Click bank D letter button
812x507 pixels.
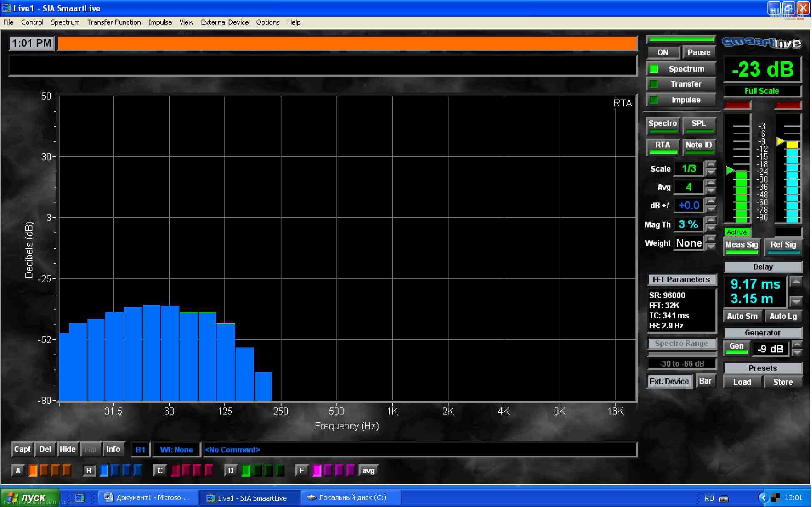pos(231,471)
